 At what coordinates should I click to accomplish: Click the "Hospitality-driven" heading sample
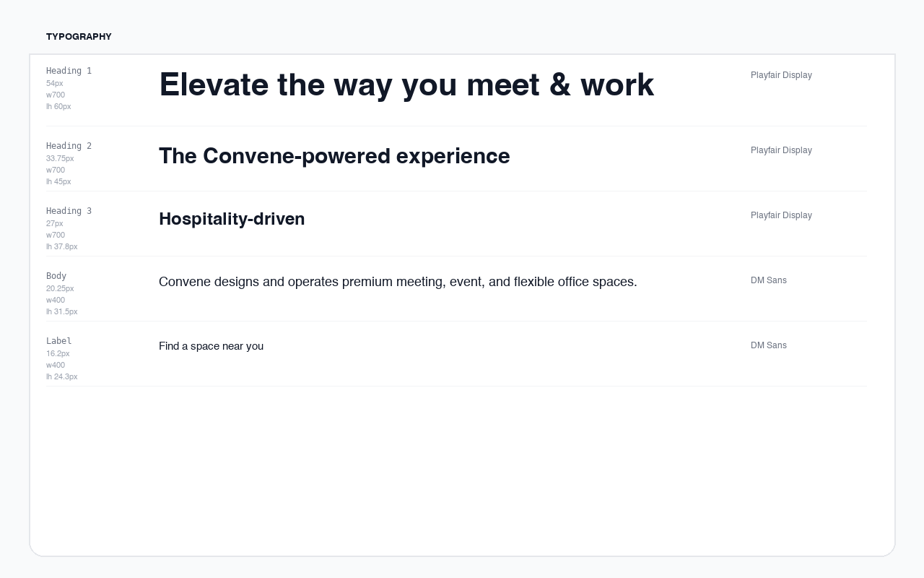coord(232,219)
